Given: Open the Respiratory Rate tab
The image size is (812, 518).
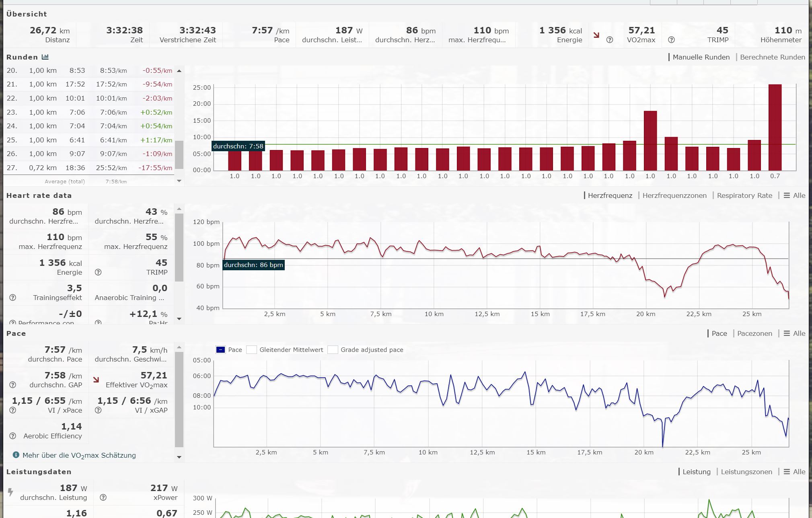Looking at the screenshot, I should [744, 195].
